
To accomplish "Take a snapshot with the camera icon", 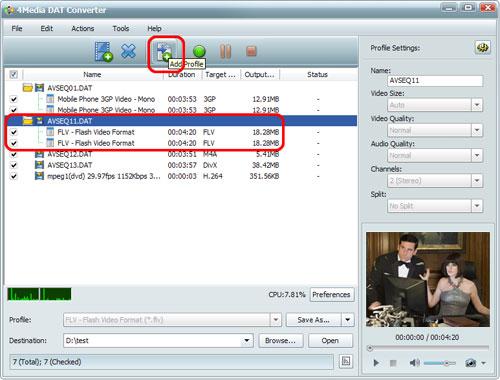I will 471,363.
